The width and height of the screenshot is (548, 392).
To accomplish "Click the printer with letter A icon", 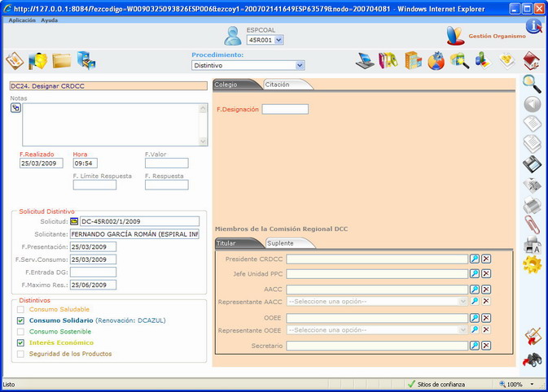I will coord(533,245).
